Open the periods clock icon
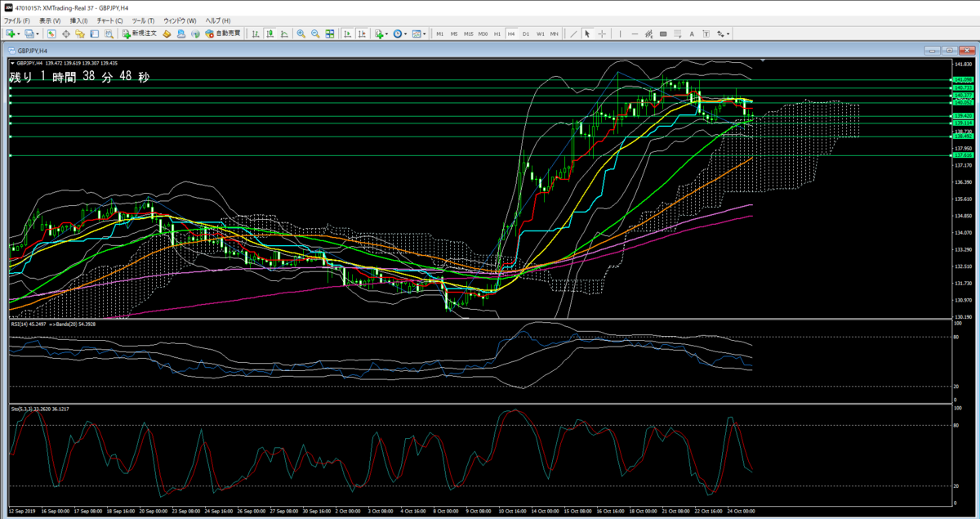Image resolution: width=980 pixels, height=519 pixels. point(398,34)
